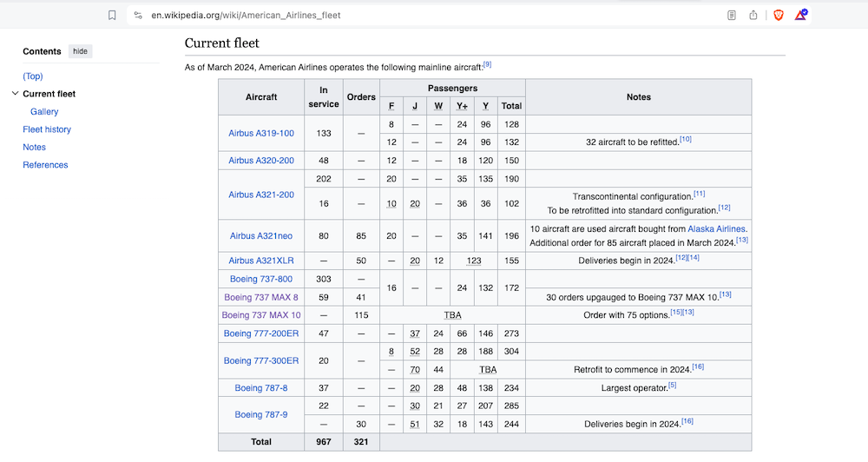Open Boeing 777-300ER article
This screenshot has height=462, width=868.
[261, 360]
